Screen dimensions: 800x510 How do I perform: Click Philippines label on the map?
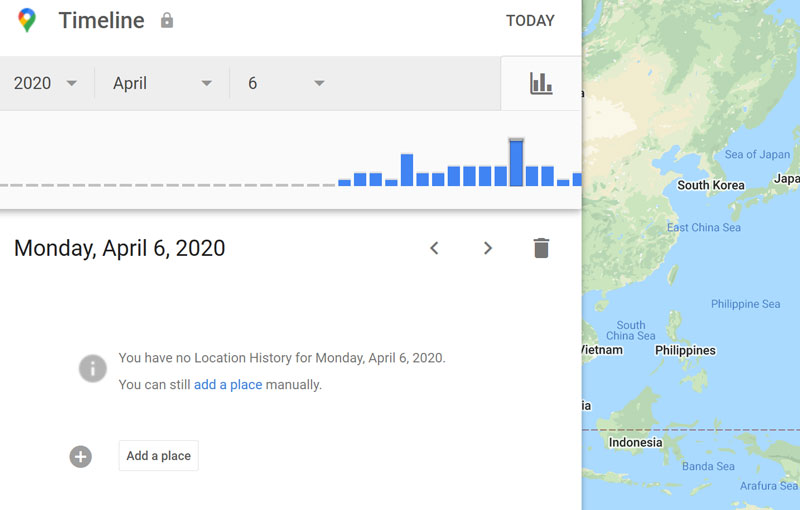click(x=685, y=351)
